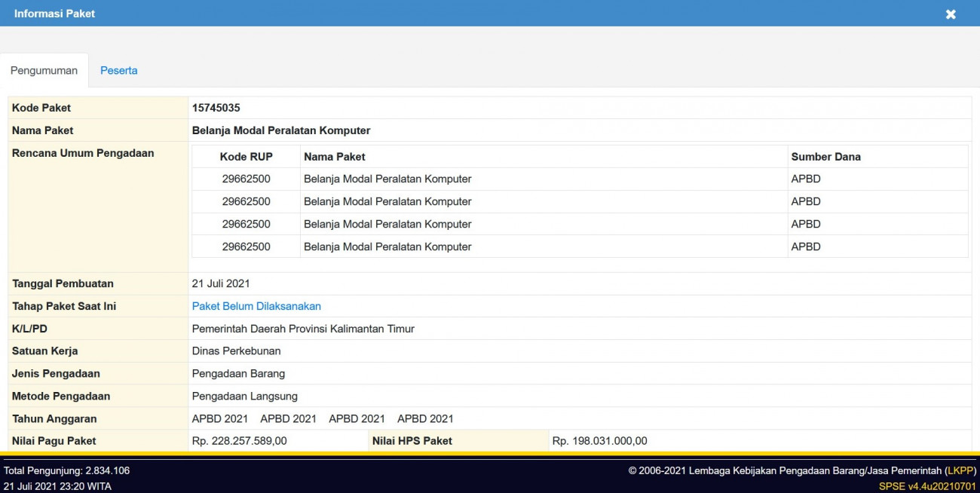Click the Dinas Perkebunan value

click(236, 351)
